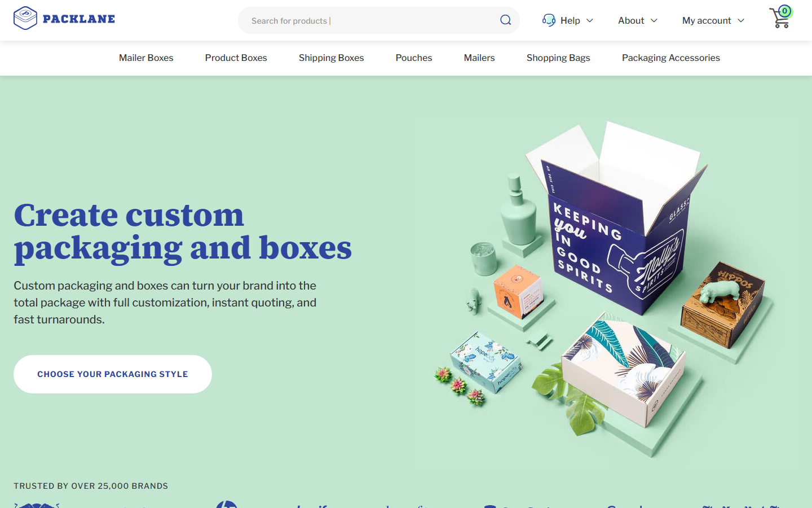The image size is (812, 508).
Task: Click the 'fast turnarounds.' paragraph text
Action: point(59,319)
